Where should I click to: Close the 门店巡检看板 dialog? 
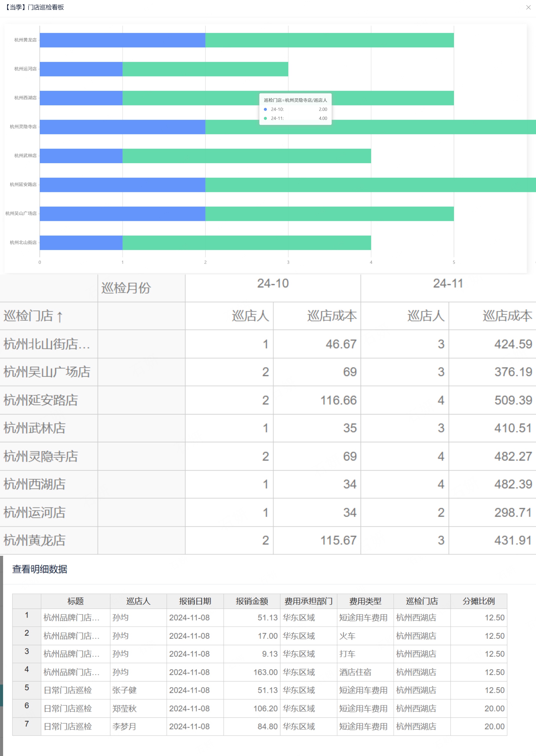(x=528, y=7)
